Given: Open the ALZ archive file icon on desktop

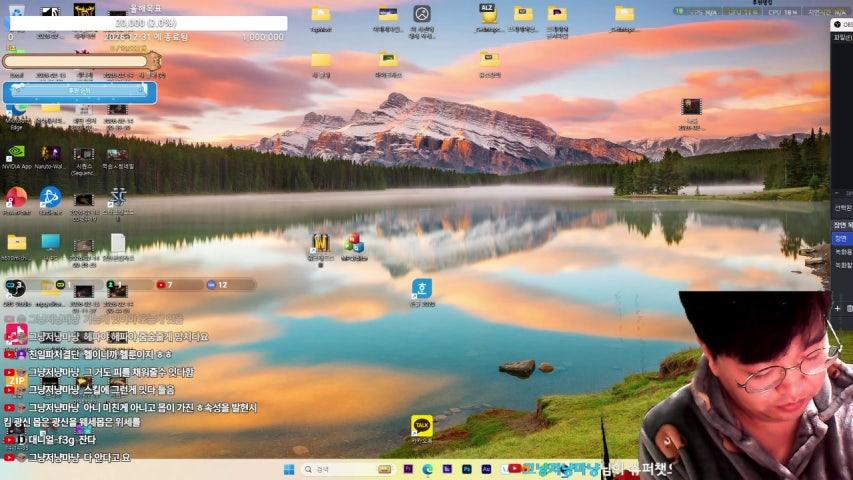Looking at the screenshot, I should [488, 14].
